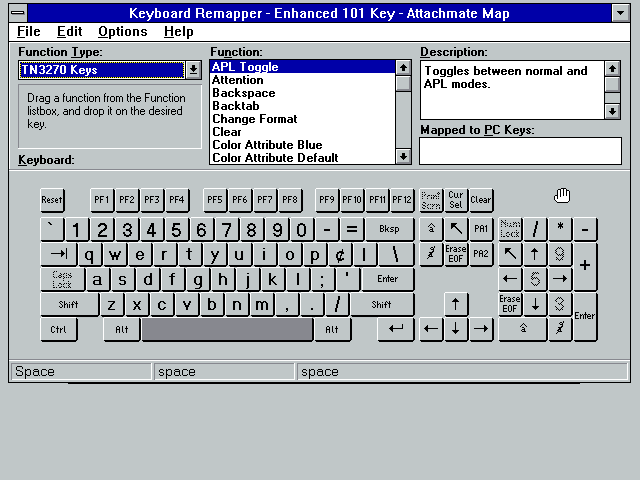Image resolution: width=640 pixels, height=480 pixels.
Task: Expand the Function Type dropdown arrow
Action: (193, 70)
